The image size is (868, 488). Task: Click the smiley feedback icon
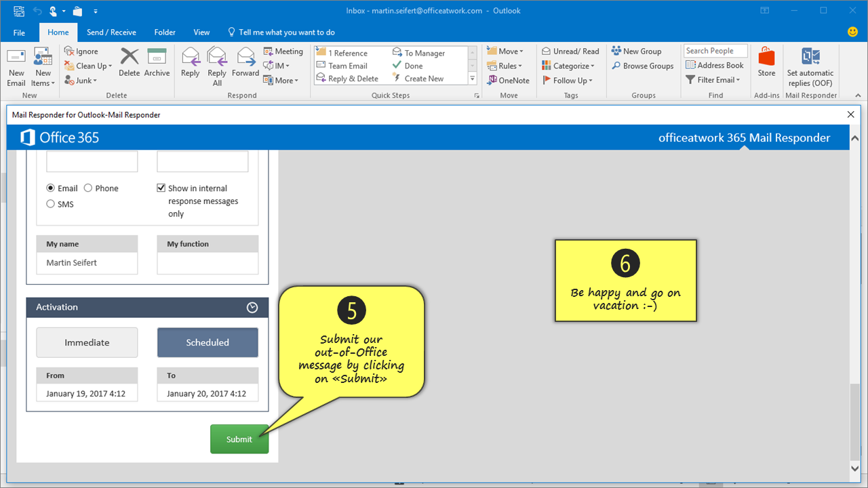(x=853, y=32)
